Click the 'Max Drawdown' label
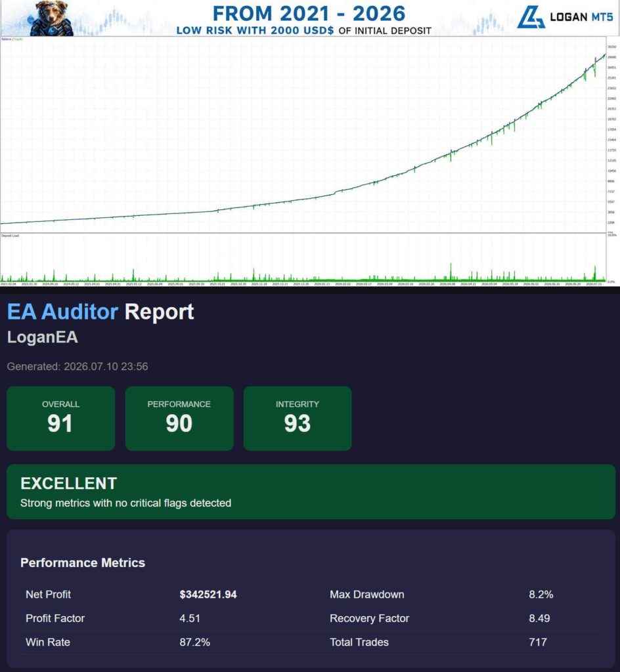Viewport: 620px width, 672px height. pos(367,595)
